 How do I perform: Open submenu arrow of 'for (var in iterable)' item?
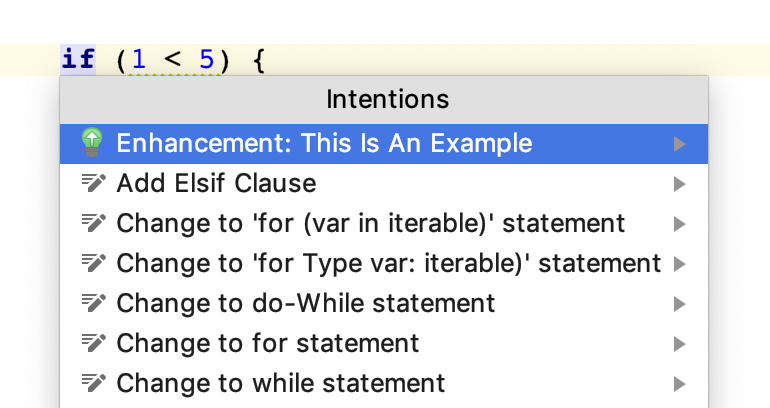pyautogui.click(x=680, y=224)
